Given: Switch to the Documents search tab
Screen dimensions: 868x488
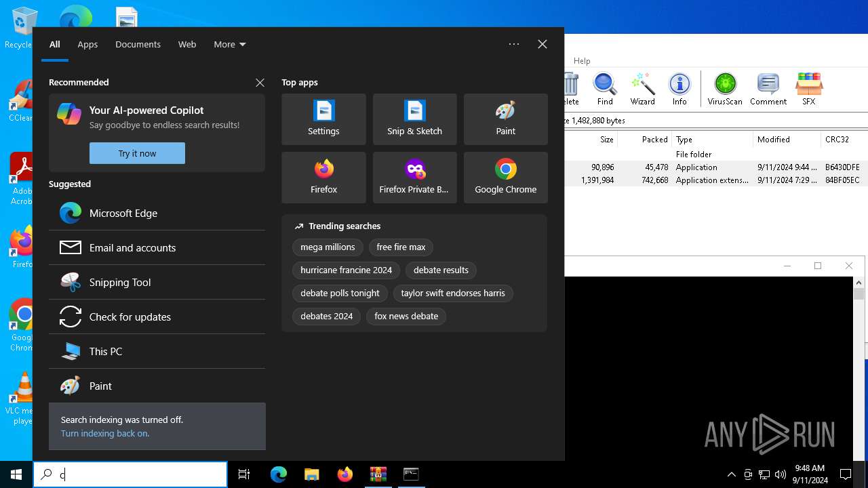Looking at the screenshot, I should point(138,44).
